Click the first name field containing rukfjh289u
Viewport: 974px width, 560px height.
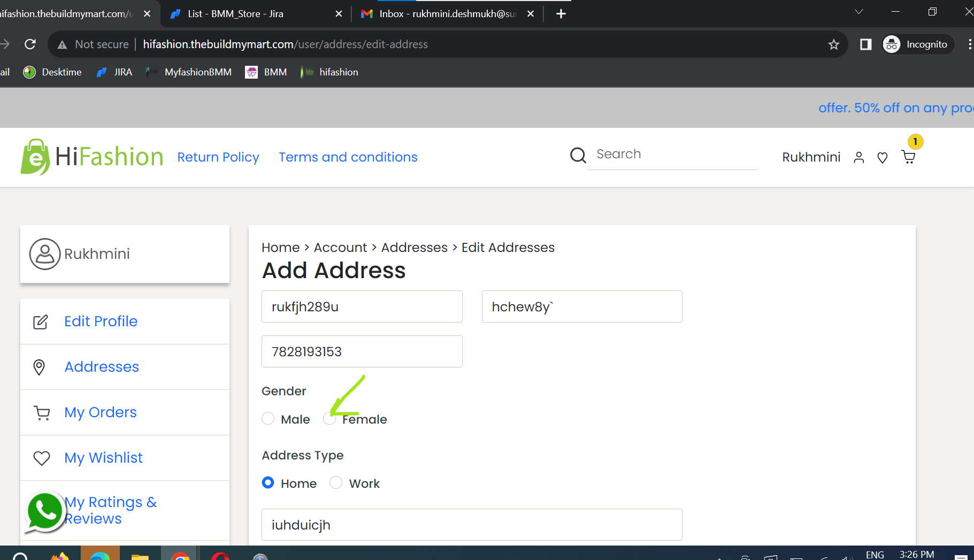(362, 306)
